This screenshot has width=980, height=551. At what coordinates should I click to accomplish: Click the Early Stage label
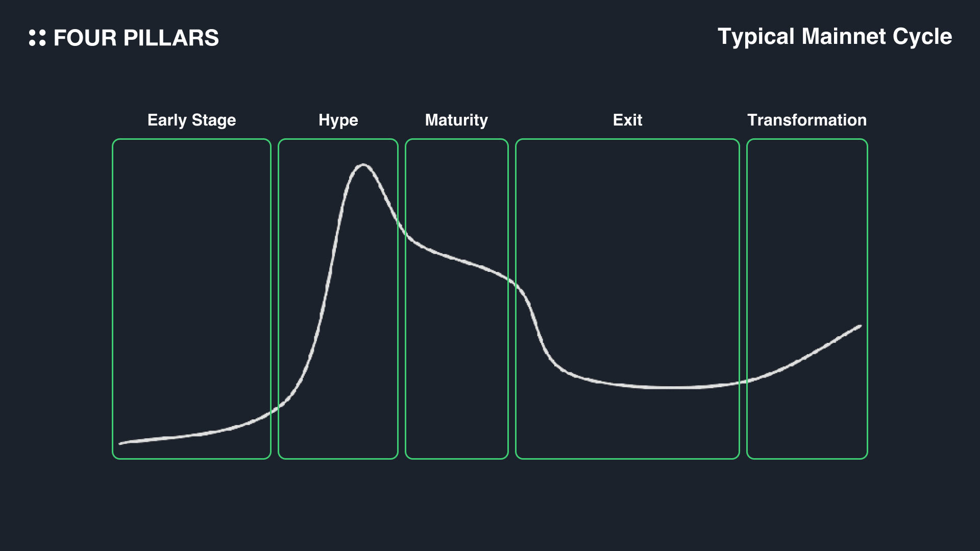pos(191,120)
